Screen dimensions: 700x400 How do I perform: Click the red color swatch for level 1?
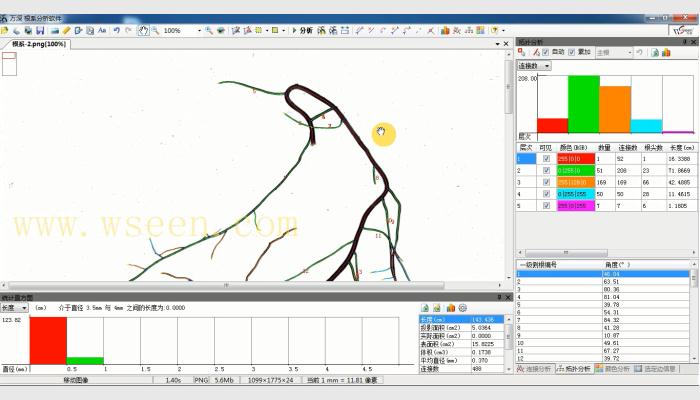point(573,159)
